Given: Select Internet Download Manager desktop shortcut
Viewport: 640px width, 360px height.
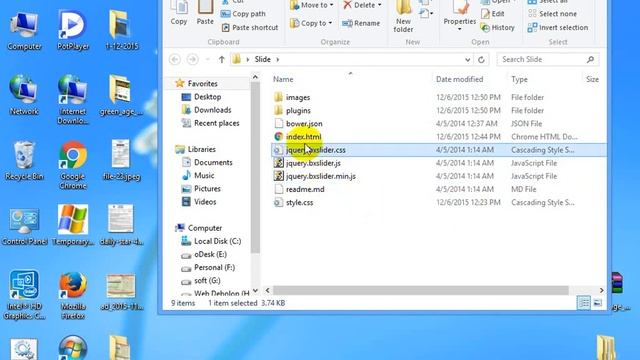Looking at the screenshot, I should (73, 99).
